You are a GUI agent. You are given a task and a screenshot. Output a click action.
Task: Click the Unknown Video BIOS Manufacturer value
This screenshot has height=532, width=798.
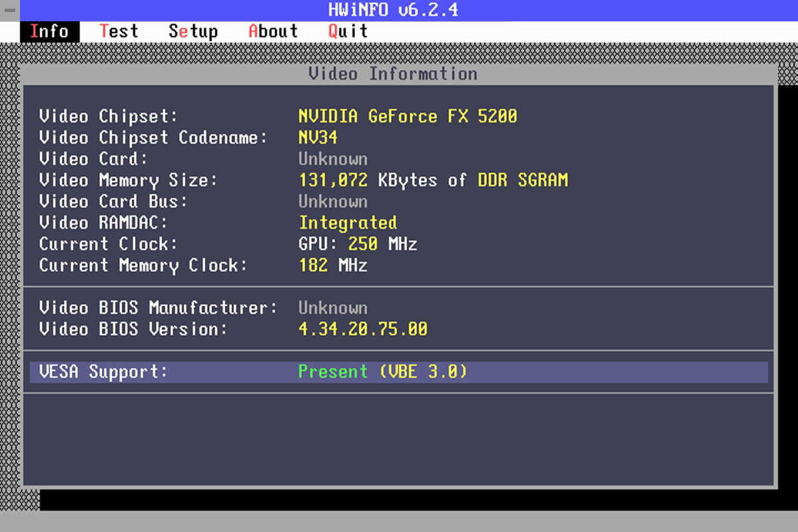[x=332, y=308]
